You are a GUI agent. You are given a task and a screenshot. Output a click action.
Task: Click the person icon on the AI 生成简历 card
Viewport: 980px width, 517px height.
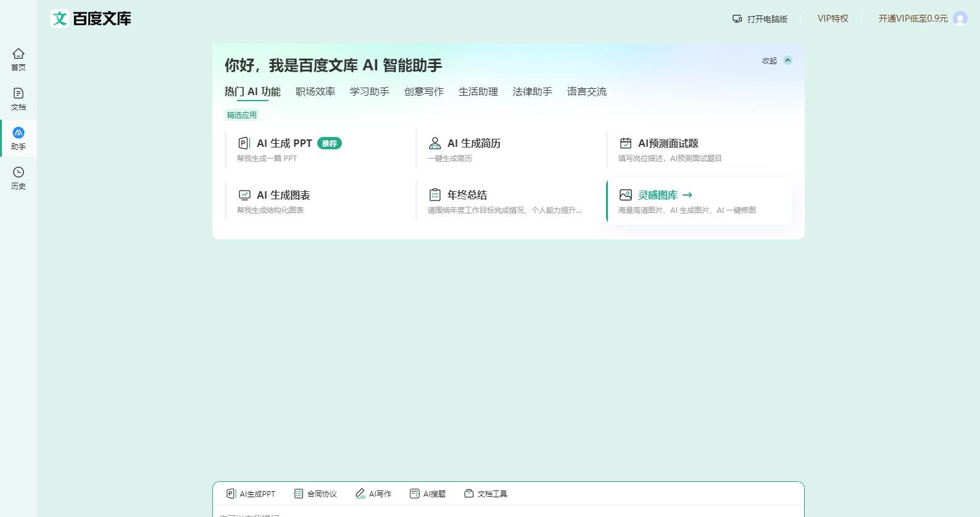434,143
